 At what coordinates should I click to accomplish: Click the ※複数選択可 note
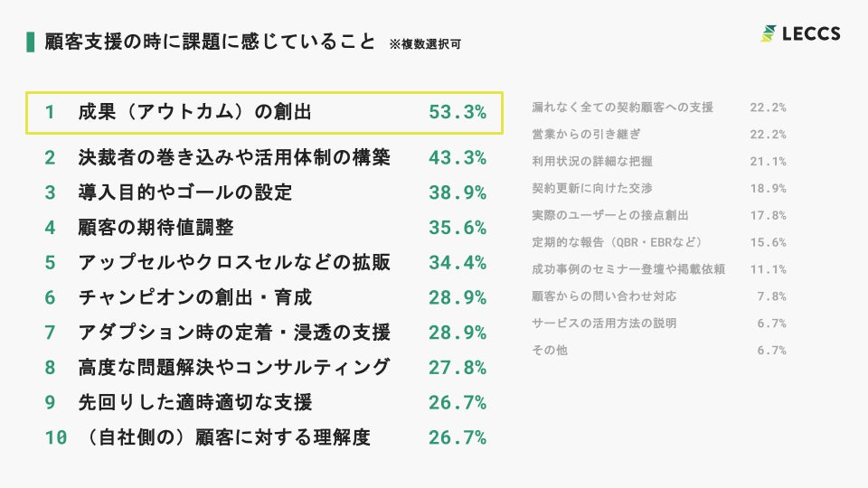(425, 43)
